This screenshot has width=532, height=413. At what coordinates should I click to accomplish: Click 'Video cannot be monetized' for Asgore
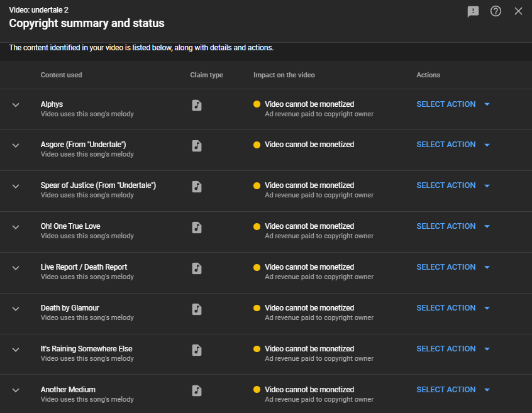(x=309, y=145)
